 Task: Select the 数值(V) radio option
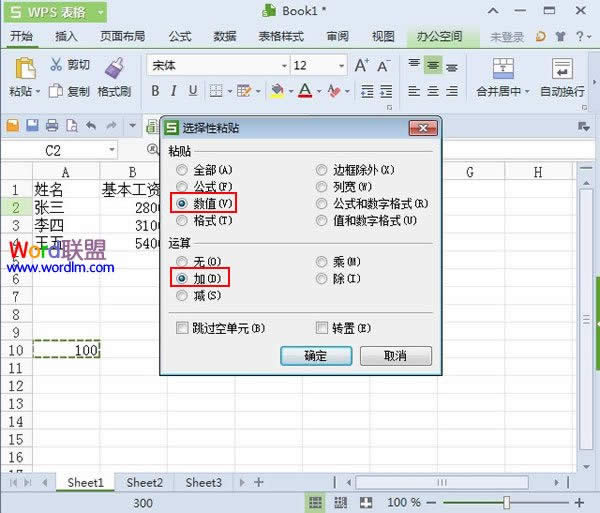(x=182, y=204)
